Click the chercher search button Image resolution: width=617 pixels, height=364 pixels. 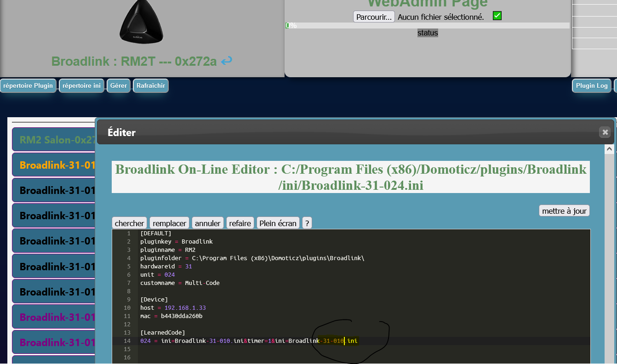[x=130, y=223]
